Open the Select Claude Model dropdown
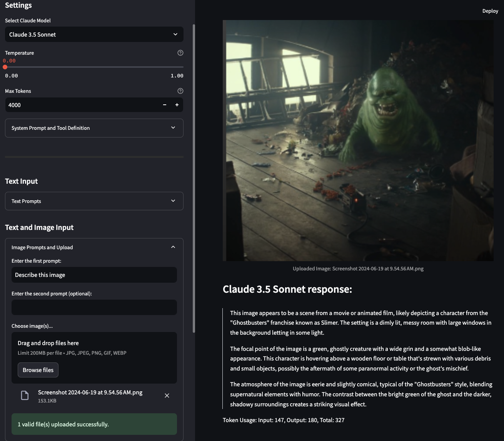504x441 pixels. pos(94,34)
